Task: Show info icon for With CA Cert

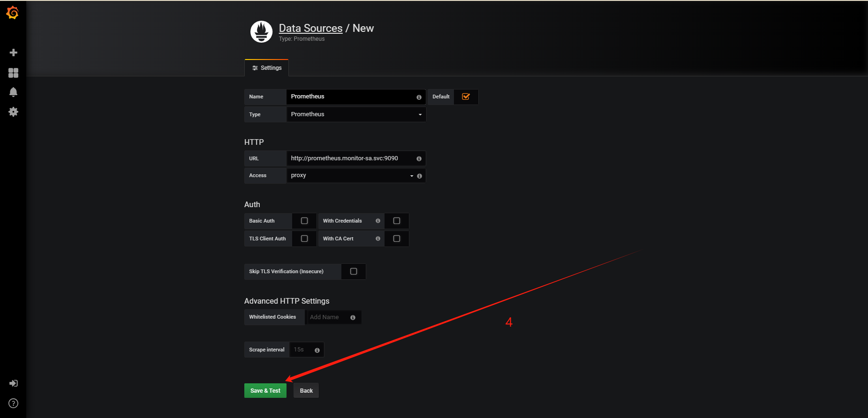Action: [x=378, y=239]
